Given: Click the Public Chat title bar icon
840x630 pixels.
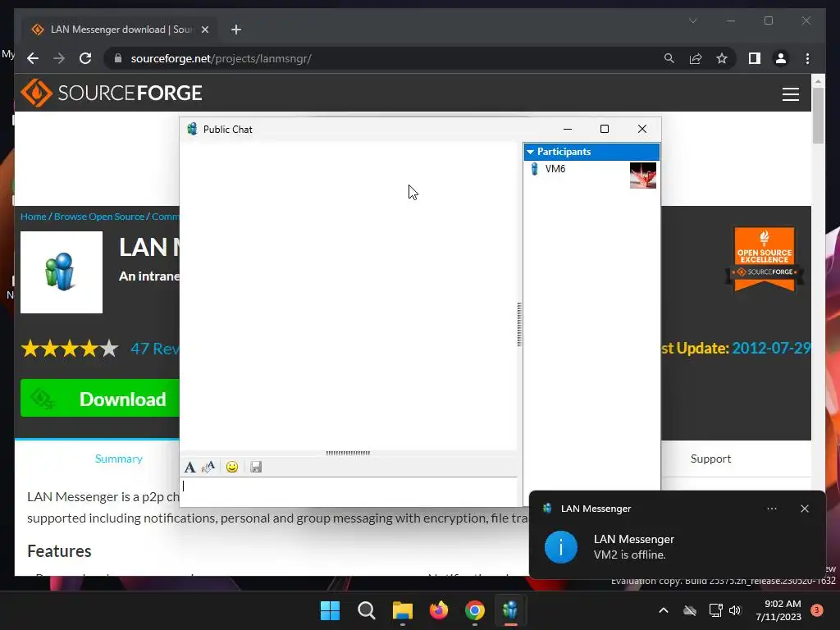Looking at the screenshot, I should [192, 129].
